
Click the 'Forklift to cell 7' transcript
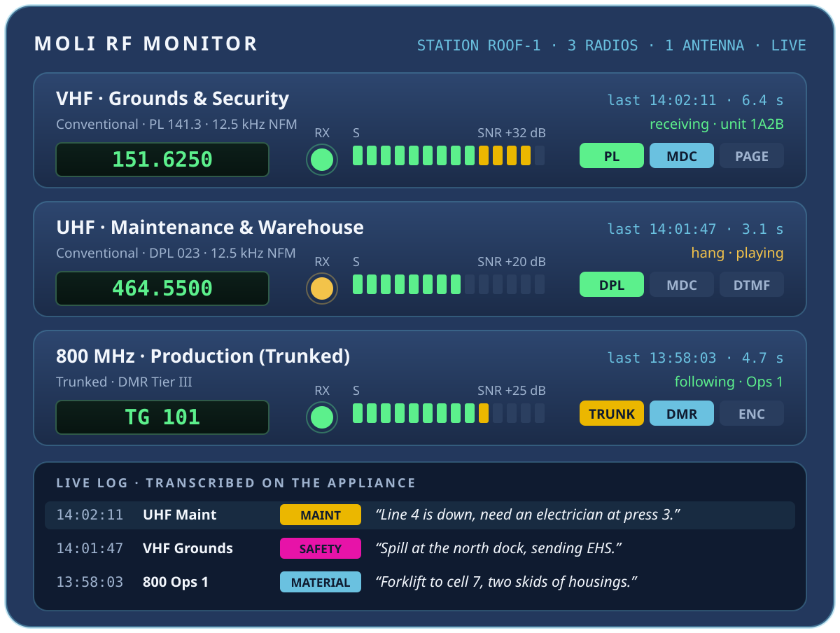coord(506,582)
